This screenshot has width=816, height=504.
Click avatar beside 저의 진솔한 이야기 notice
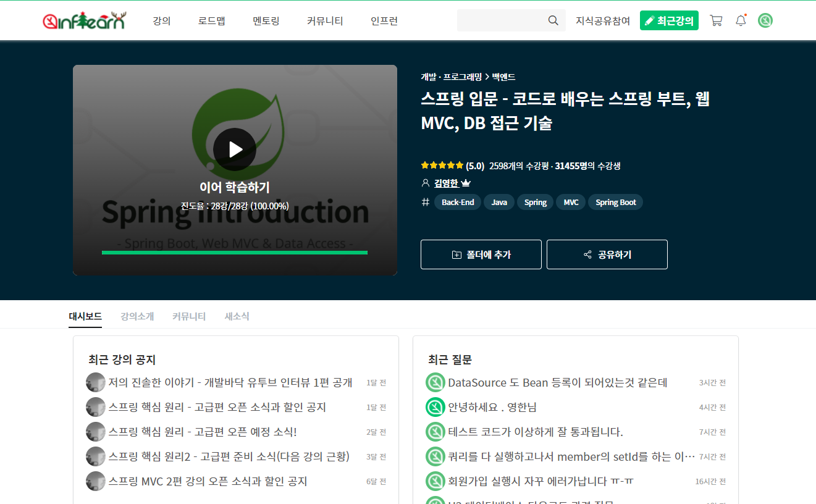coord(96,382)
